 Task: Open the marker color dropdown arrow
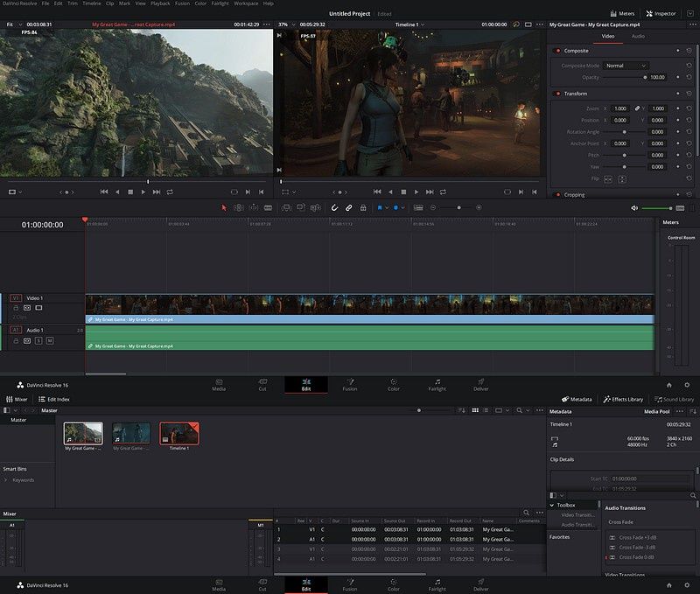(x=402, y=208)
